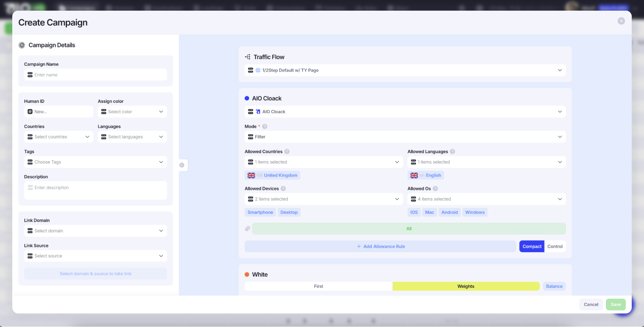Click the Allowed Os help icon

pyautogui.click(x=435, y=189)
